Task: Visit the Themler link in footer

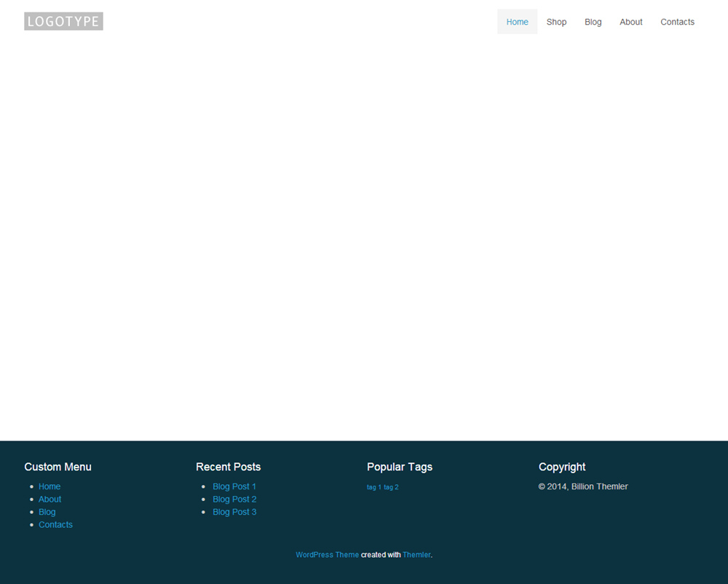Action: pyautogui.click(x=416, y=555)
